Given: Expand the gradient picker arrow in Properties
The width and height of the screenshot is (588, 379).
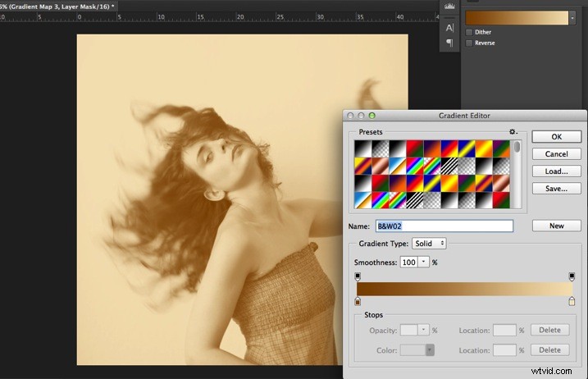Looking at the screenshot, I should pos(572,18).
